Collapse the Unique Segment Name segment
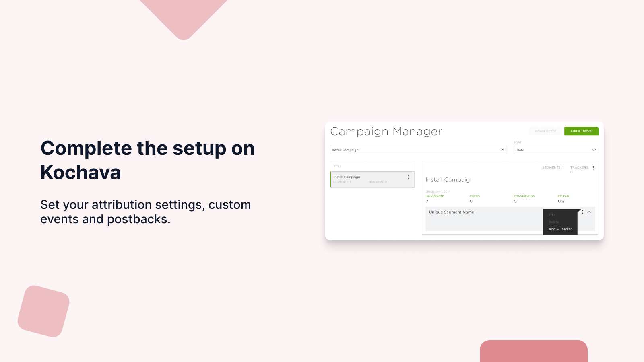This screenshot has height=362, width=644. click(589, 212)
